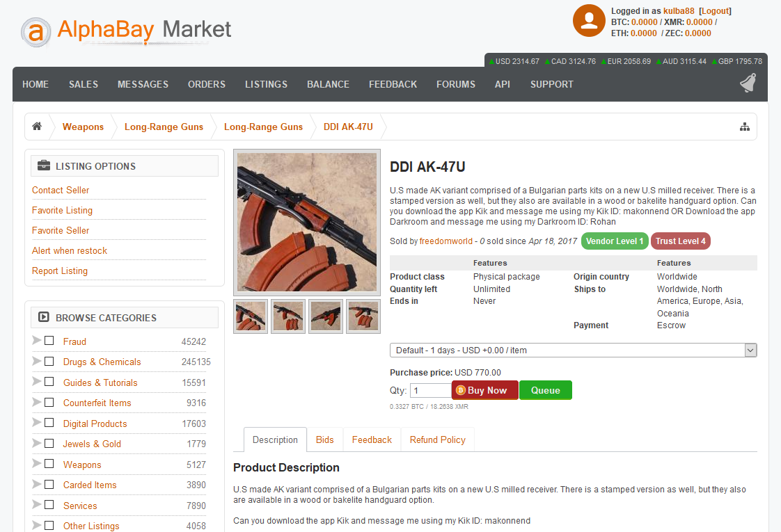Tick the Drugs & Chemicals checkbox
781x532 pixels.
(x=49, y=362)
